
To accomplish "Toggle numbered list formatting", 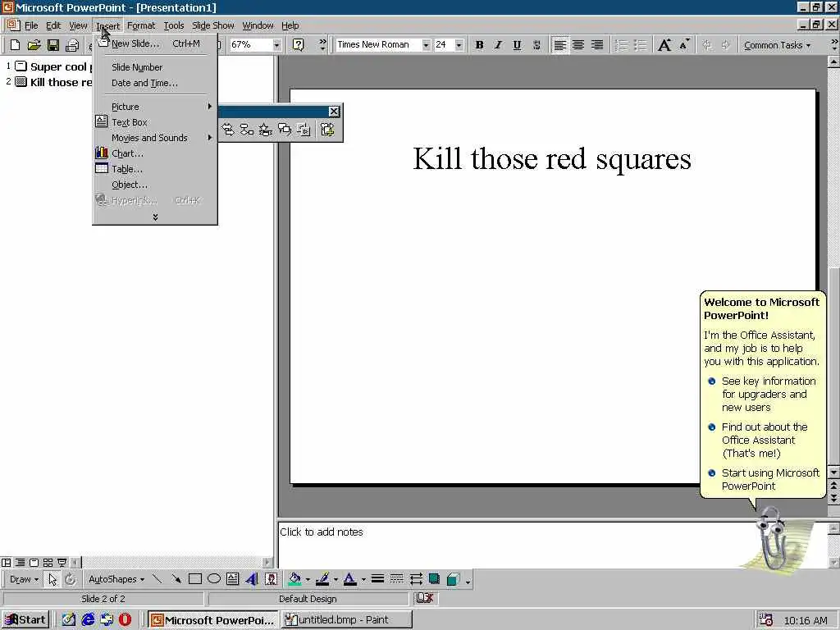I will (x=621, y=45).
